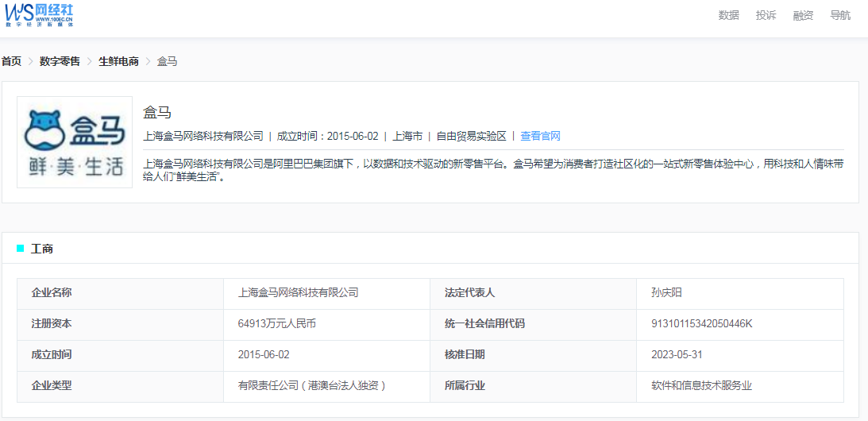Click the 网经社 site logo

(x=39, y=15)
